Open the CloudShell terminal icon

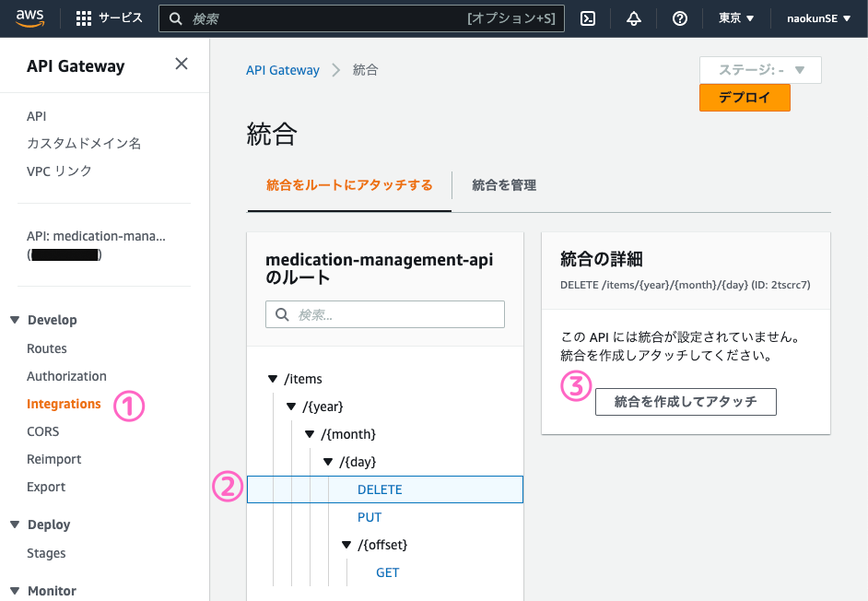pos(587,18)
